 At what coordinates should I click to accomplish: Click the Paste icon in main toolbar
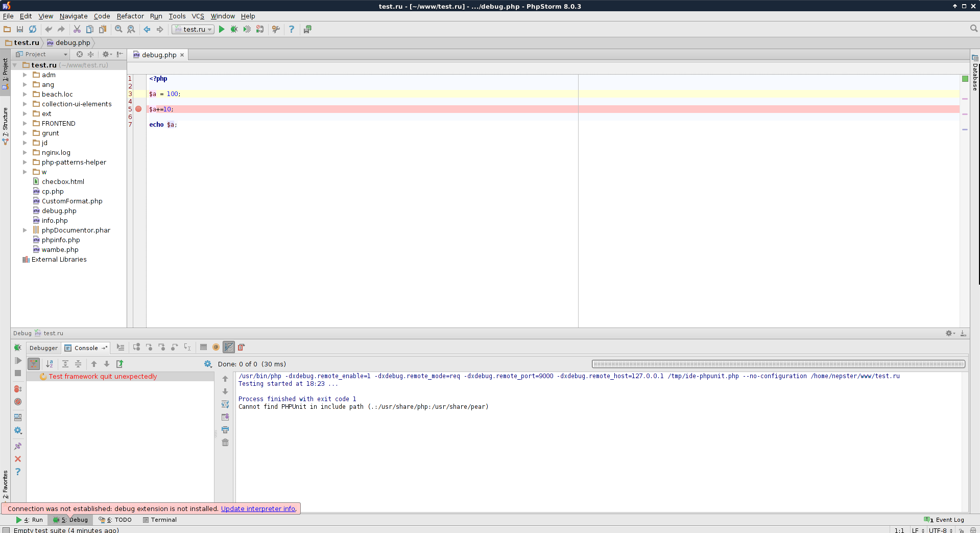(x=103, y=29)
